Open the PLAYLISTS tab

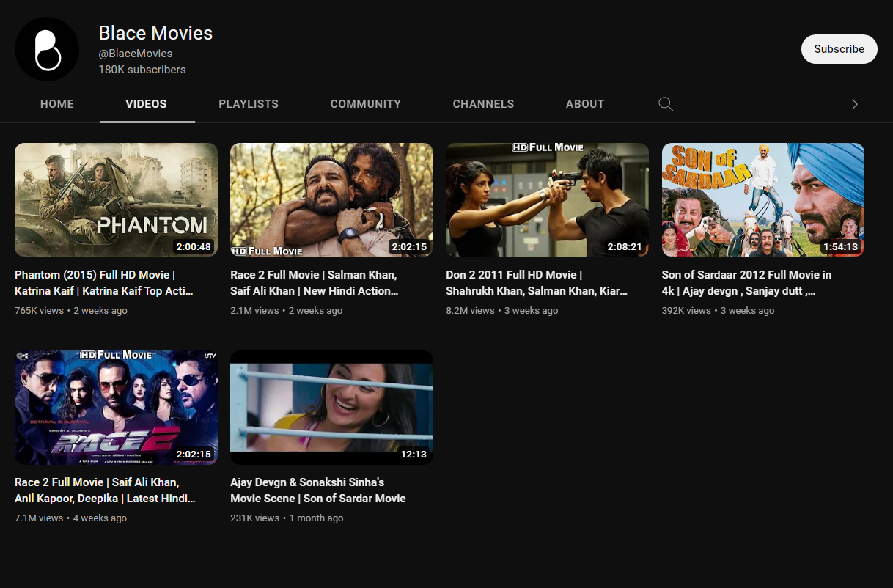(249, 104)
